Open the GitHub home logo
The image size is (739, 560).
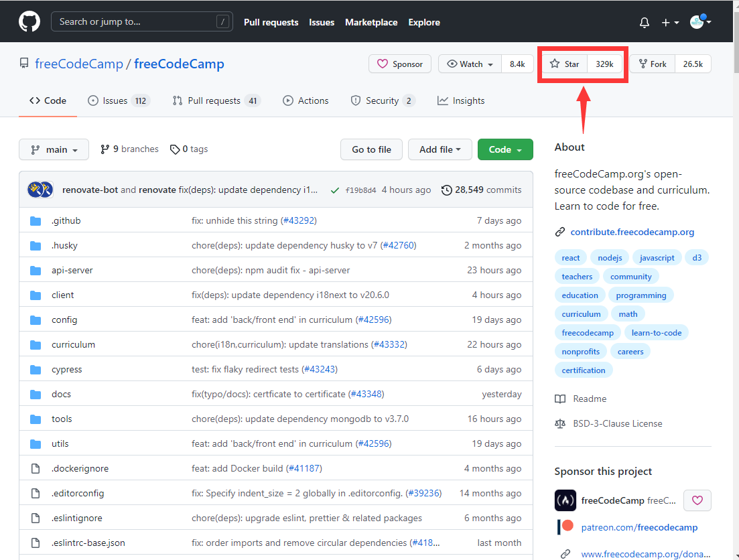point(29,21)
